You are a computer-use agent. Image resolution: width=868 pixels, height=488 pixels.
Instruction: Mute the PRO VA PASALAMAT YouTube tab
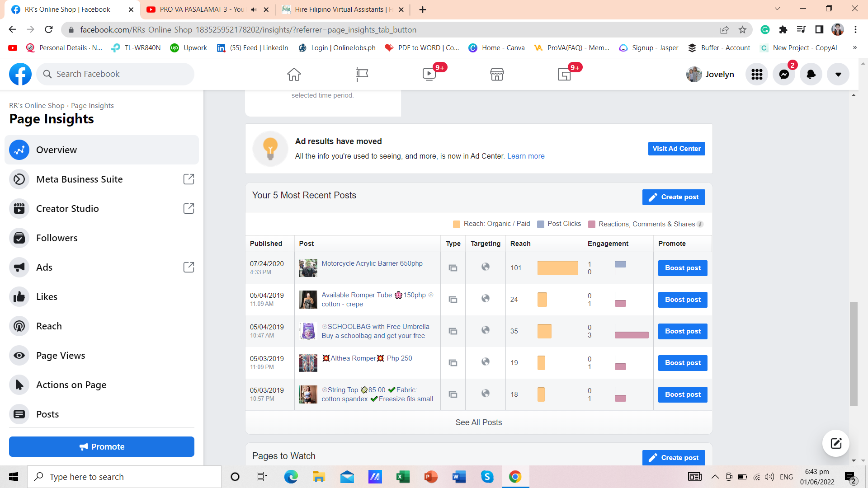[x=254, y=9]
